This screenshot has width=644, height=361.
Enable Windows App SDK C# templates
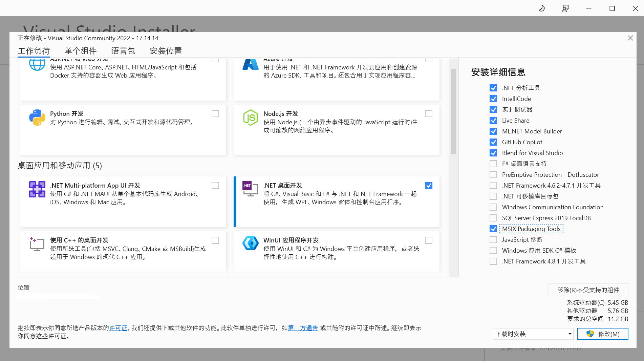pyautogui.click(x=493, y=251)
